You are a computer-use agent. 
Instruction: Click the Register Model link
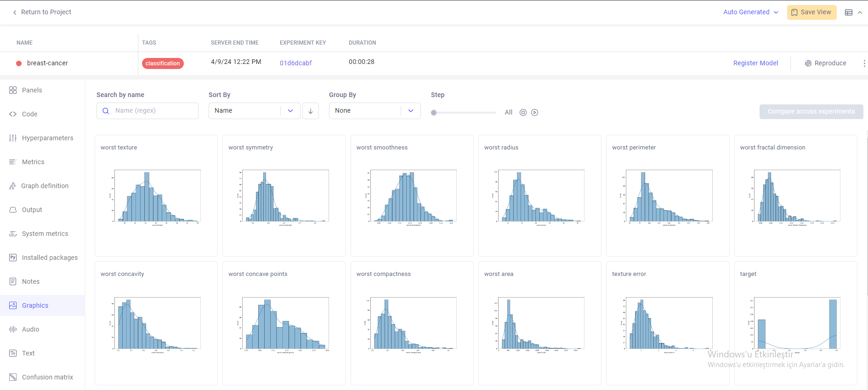coord(755,63)
